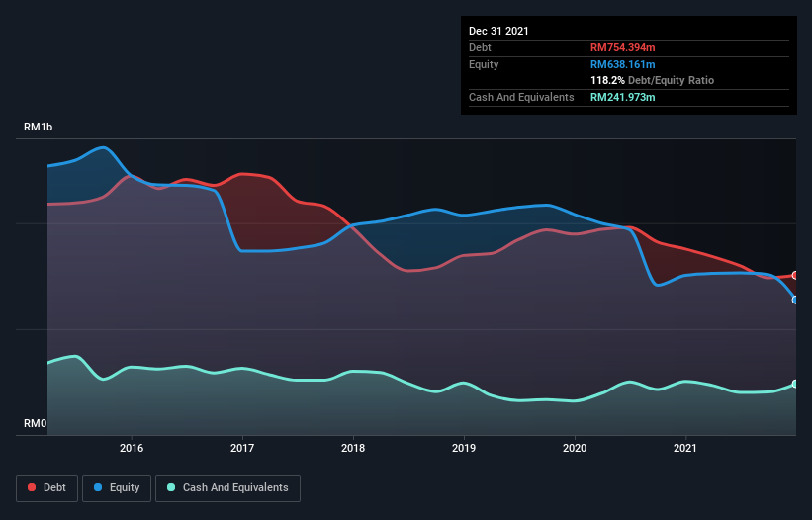Select the 2016 label on the x-axis

pyautogui.click(x=132, y=448)
